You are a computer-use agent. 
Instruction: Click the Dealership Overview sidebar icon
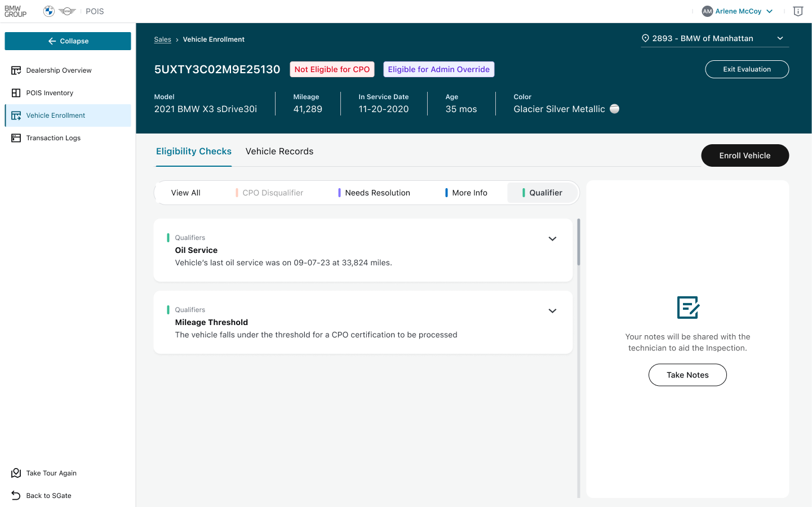point(16,70)
